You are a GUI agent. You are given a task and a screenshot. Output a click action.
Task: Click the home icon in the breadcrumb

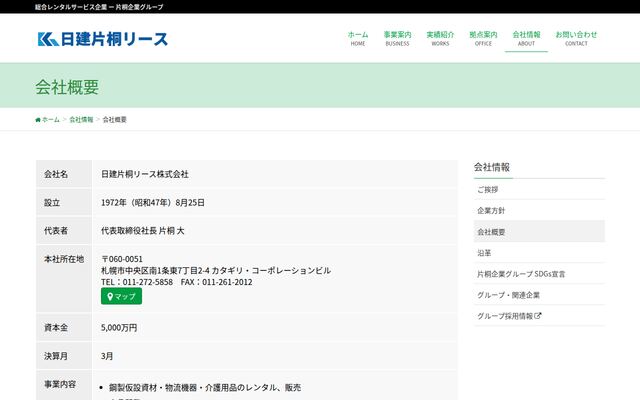(38, 120)
